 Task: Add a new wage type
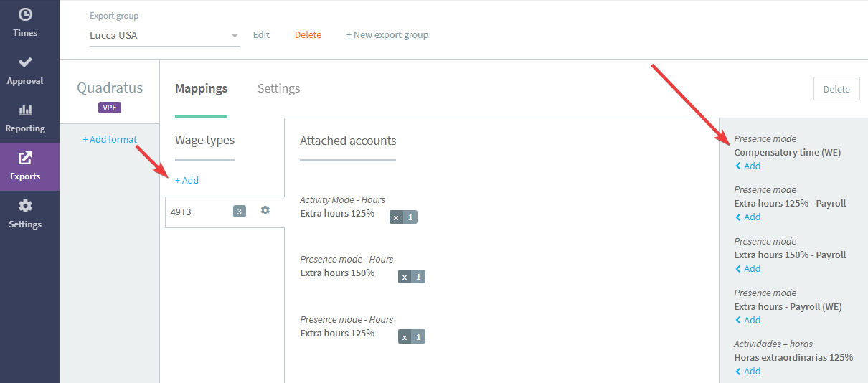187,180
